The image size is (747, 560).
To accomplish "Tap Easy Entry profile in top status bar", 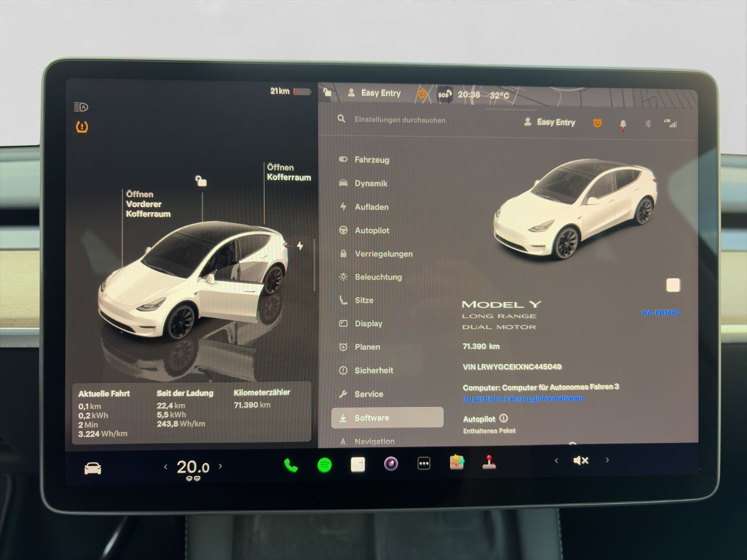I will [x=374, y=93].
